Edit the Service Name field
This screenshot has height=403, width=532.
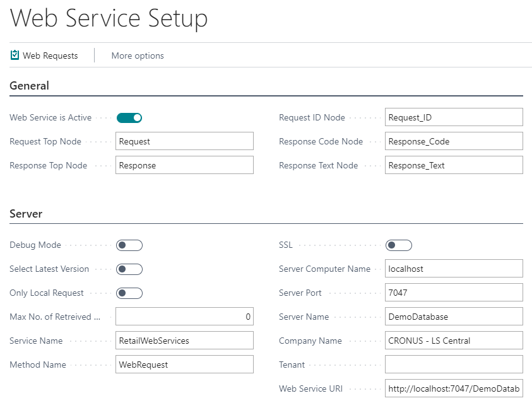click(184, 341)
